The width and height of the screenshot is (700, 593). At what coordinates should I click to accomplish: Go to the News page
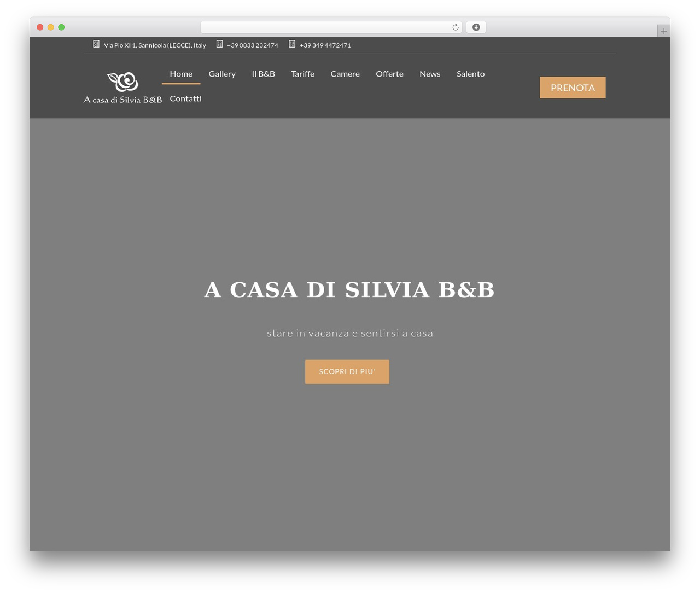click(430, 74)
